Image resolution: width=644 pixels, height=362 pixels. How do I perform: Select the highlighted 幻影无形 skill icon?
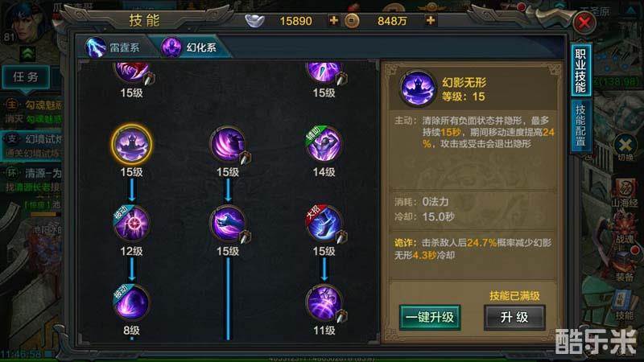pos(131,145)
